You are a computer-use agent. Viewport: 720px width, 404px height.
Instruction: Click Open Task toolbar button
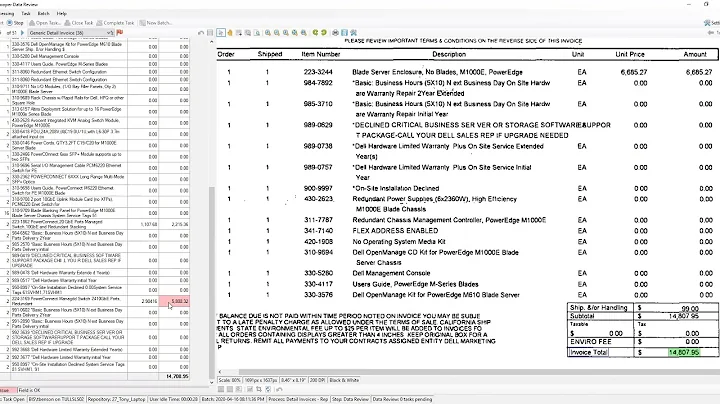coord(45,22)
